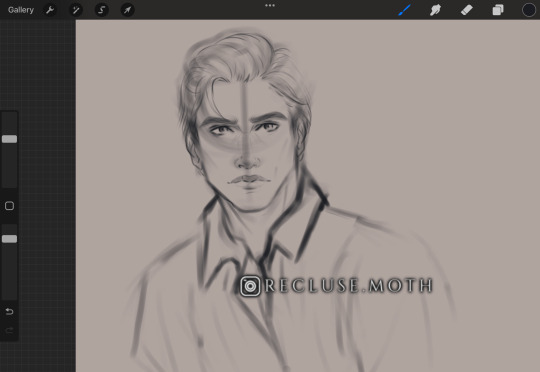The image size is (540, 372).
Task: Select the Brush tool
Action: [x=405, y=10]
